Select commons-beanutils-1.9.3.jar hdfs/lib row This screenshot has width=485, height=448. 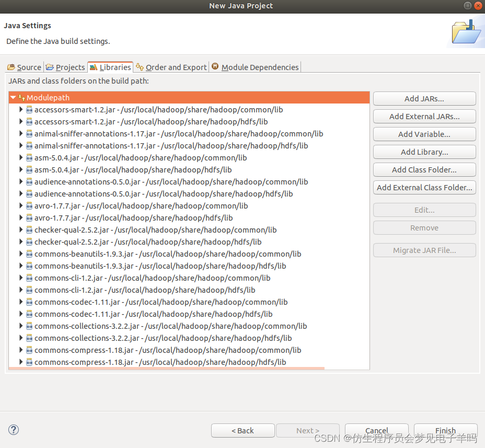189,266
